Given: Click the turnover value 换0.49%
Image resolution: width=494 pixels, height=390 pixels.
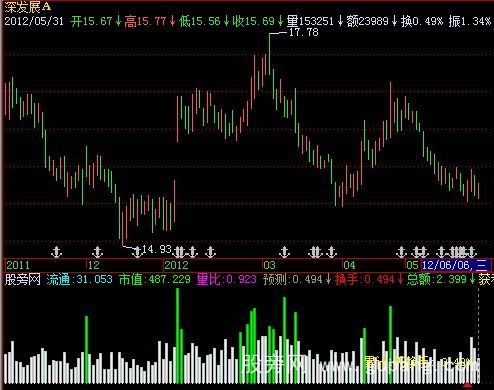Looking at the screenshot, I should [x=422, y=21].
